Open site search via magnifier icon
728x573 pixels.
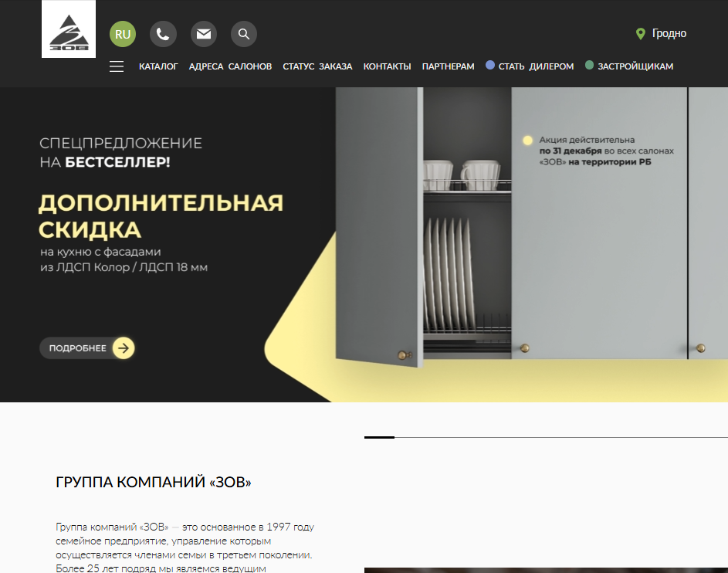[244, 34]
